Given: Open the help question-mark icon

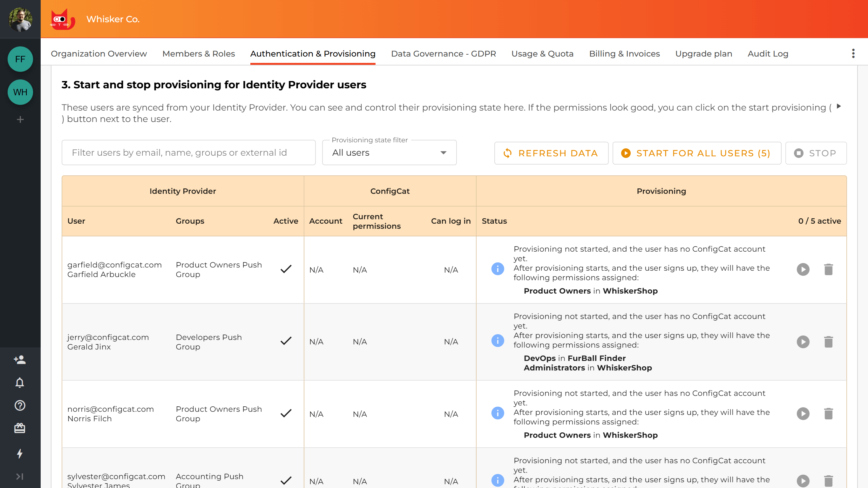Looking at the screenshot, I should tap(20, 405).
